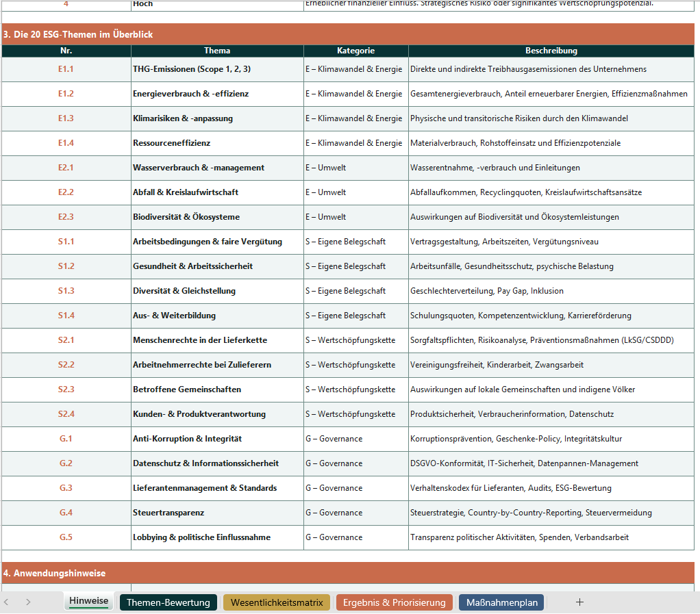Click the 'Menschenrechte in der Lieferkette' cell

[x=200, y=340]
